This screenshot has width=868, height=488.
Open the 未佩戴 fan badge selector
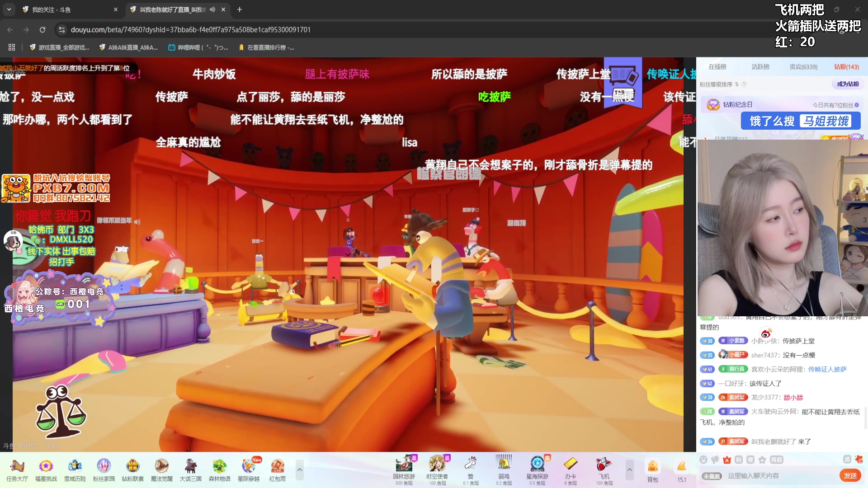coord(712,476)
